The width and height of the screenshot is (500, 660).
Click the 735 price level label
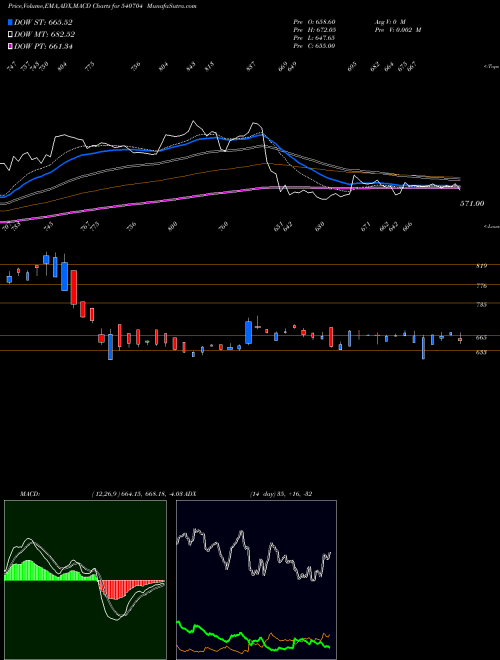481,304
